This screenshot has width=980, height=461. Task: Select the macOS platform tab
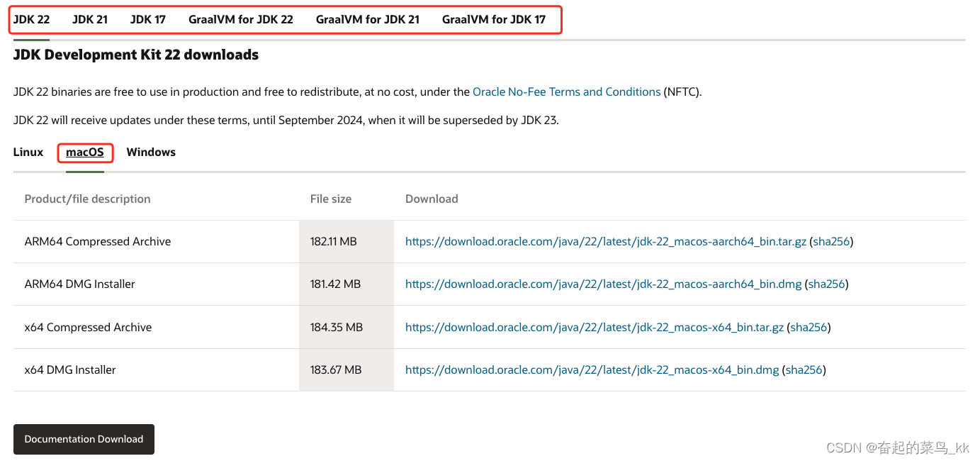(x=85, y=152)
